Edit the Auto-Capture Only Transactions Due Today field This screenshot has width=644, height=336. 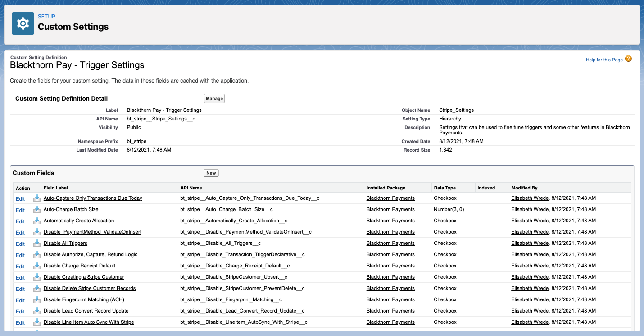(x=20, y=198)
